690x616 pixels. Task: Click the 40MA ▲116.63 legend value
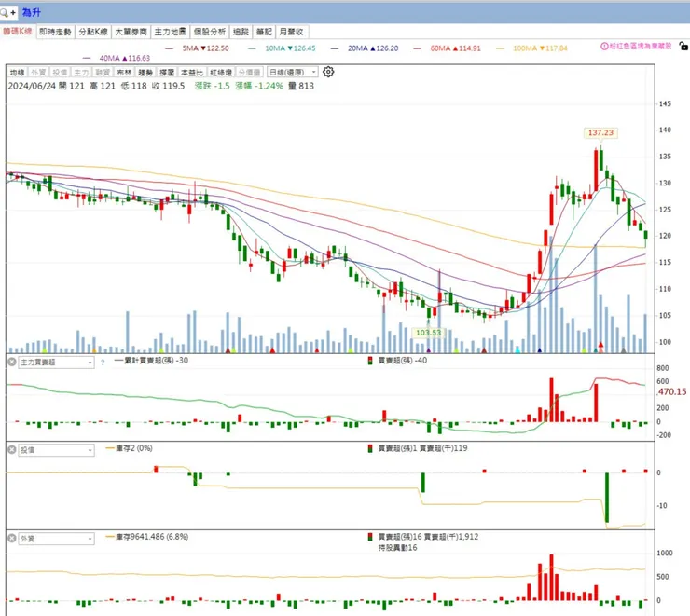tap(125, 58)
